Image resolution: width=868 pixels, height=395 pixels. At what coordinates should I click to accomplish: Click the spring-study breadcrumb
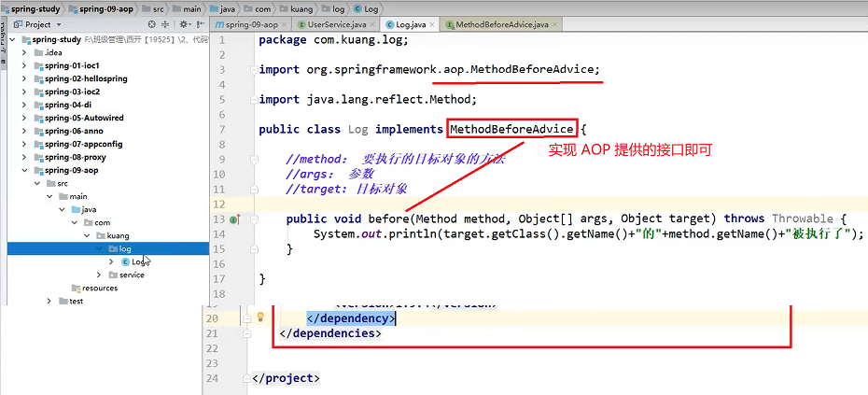point(31,8)
